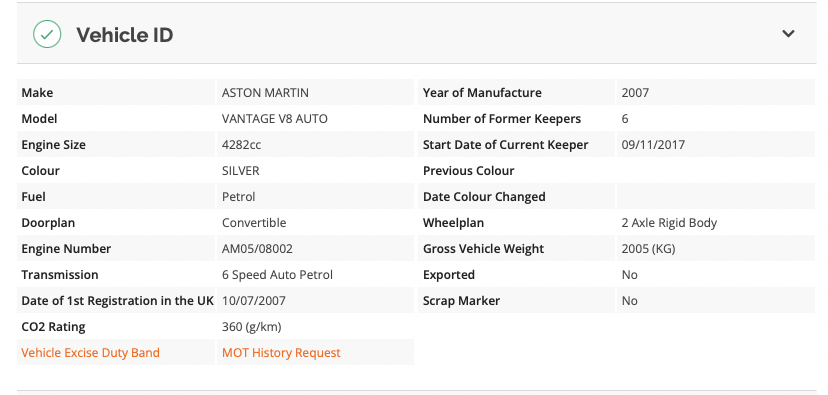Click the Vehicle ID heading

click(x=125, y=35)
